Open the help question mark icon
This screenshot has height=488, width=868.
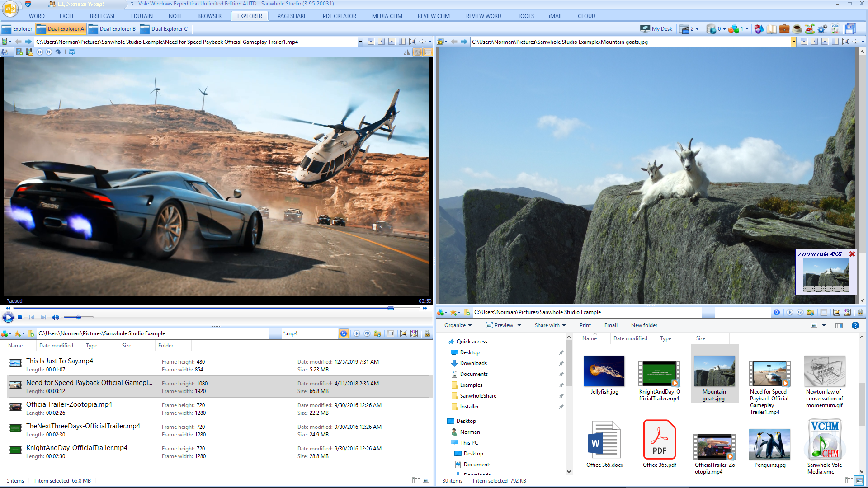[x=855, y=325]
